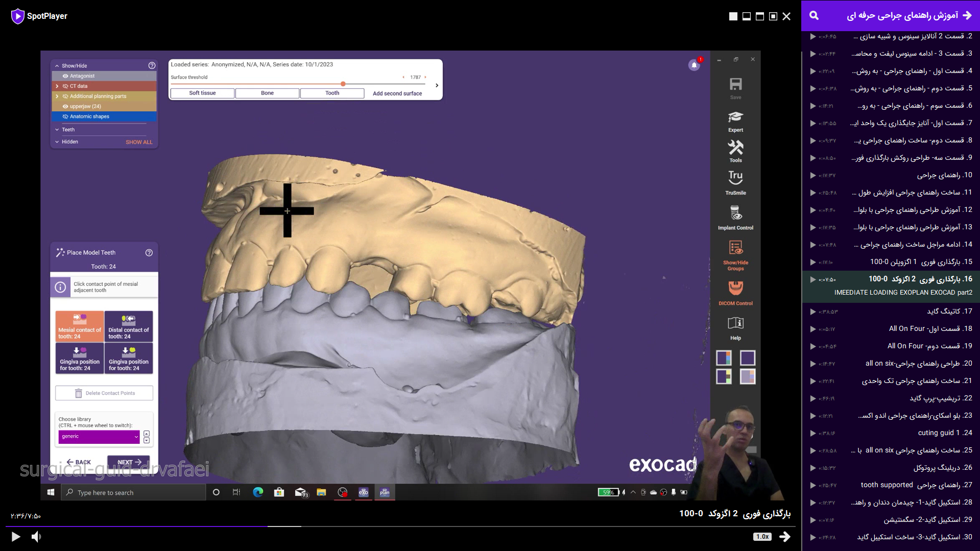Click the playlist header arrow icon
980x551 pixels.
(x=967, y=15)
